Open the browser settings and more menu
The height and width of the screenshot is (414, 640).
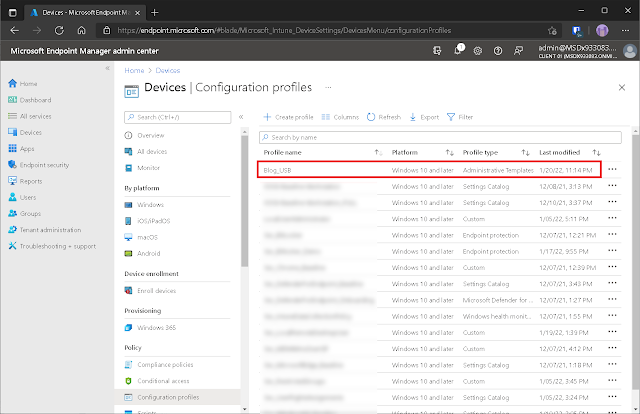click(625, 31)
